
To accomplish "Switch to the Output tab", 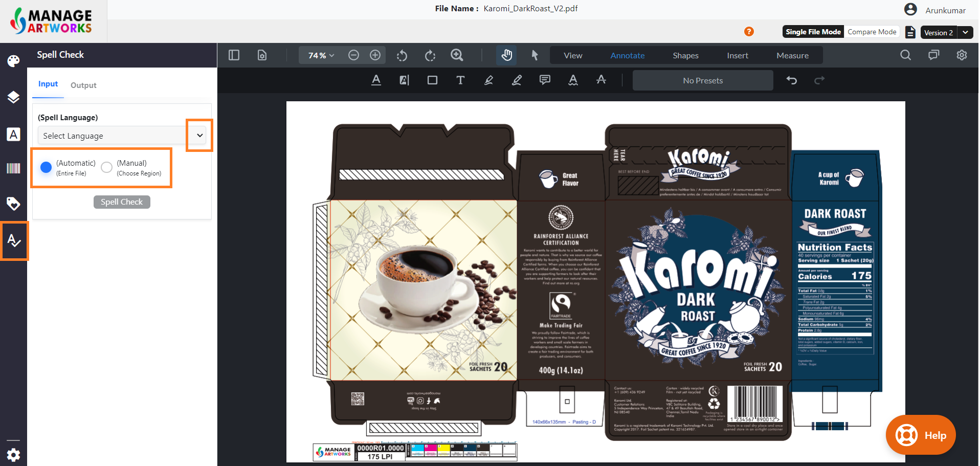I will coord(83,85).
